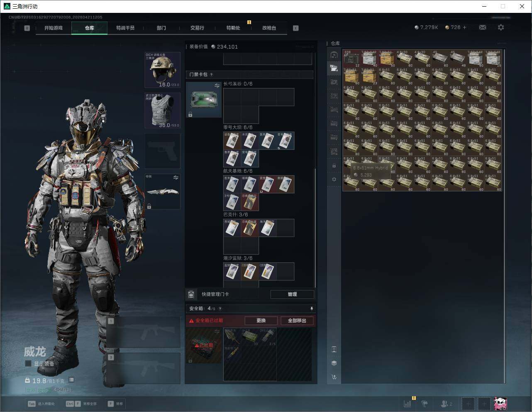This screenshot has width=532, height=412.
Task: Click the 快捷管理门卡 card holder icon
Action: click(191, 294)
